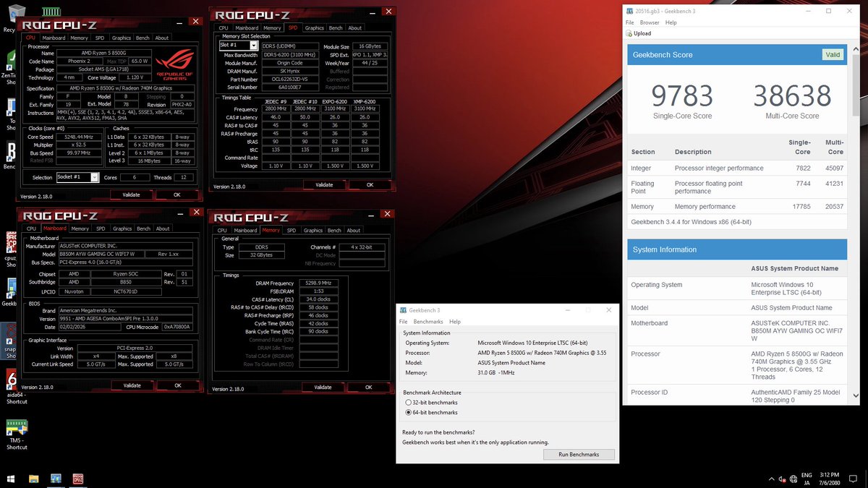Screen dimensions: 868x488
Task: Select CPU tab in Mainboard window
Action: coord(30,228)
